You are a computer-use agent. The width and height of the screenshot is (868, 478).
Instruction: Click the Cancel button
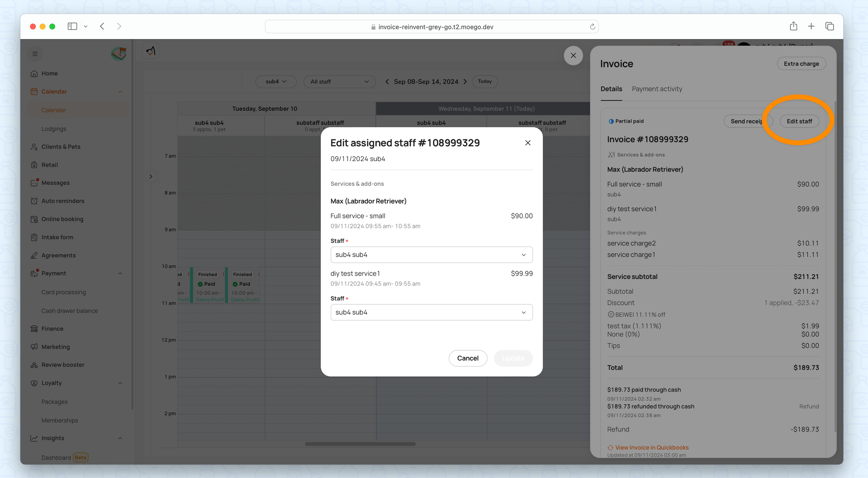point(467,358)
